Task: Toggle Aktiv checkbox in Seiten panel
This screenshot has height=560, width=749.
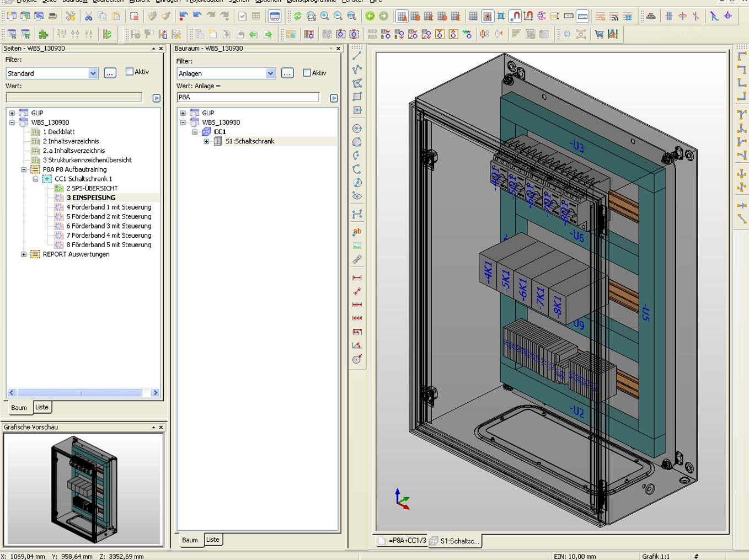Action: [130, 72]
